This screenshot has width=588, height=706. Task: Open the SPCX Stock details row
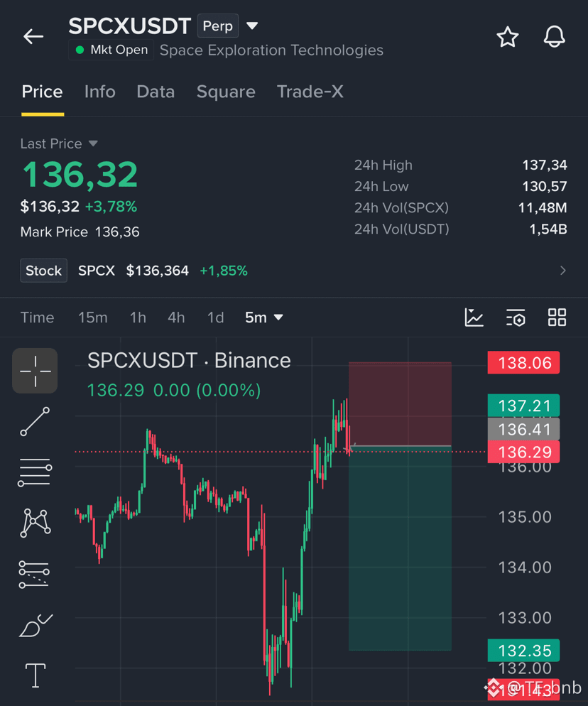click(293, 271)
